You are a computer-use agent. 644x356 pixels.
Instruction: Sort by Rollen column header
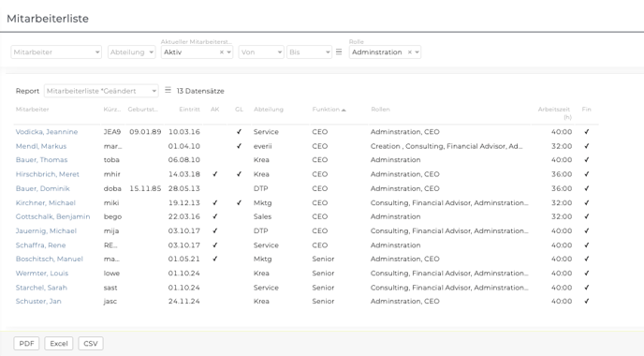[380, 110]
